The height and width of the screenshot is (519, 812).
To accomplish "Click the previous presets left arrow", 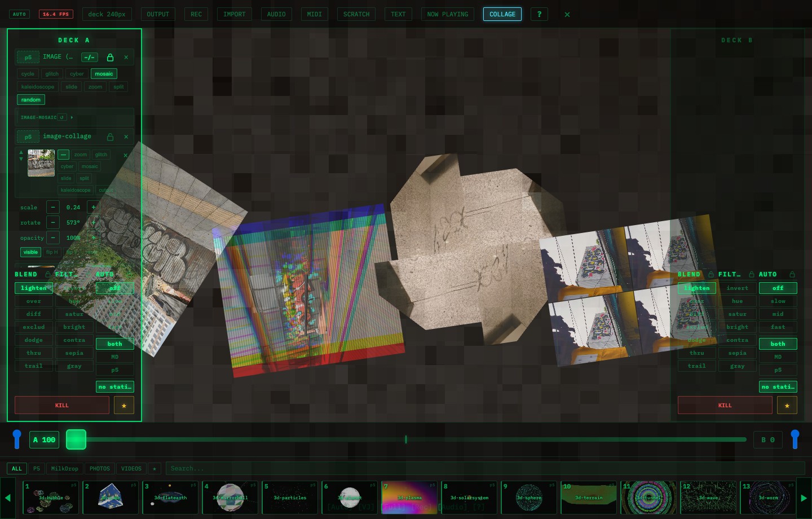I will coord(8,498).
